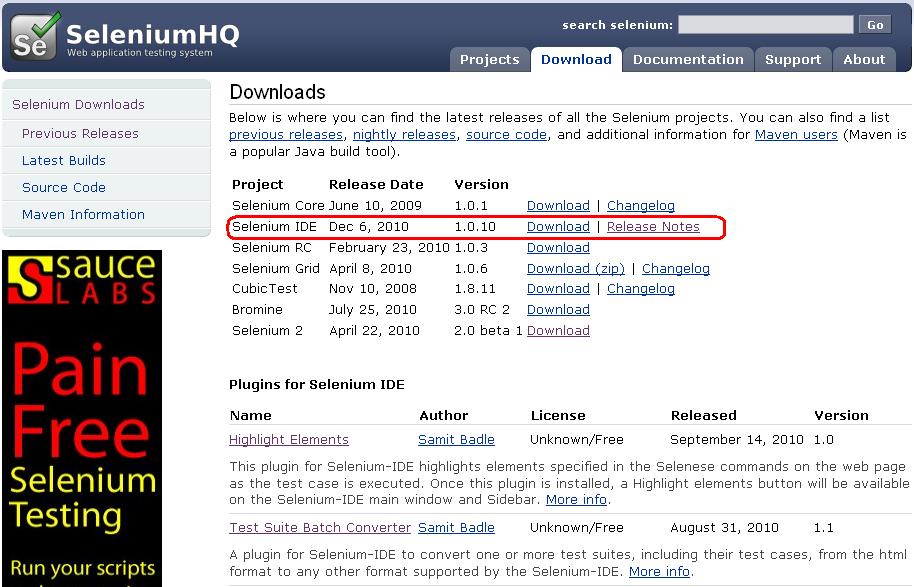This screenshot has width=914, height=587.
Task: Click Selenium Downloads sidebar heading
Action: pyautogui.click(x=78, y=104)
